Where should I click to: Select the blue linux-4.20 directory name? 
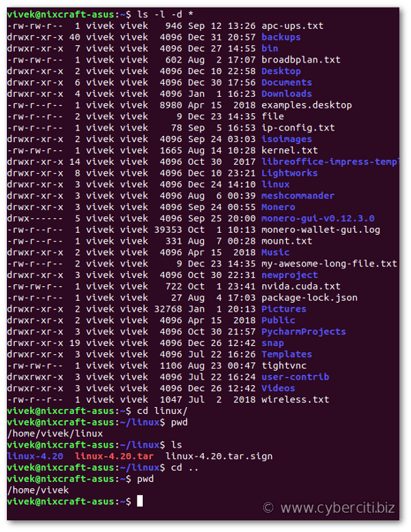35,456
